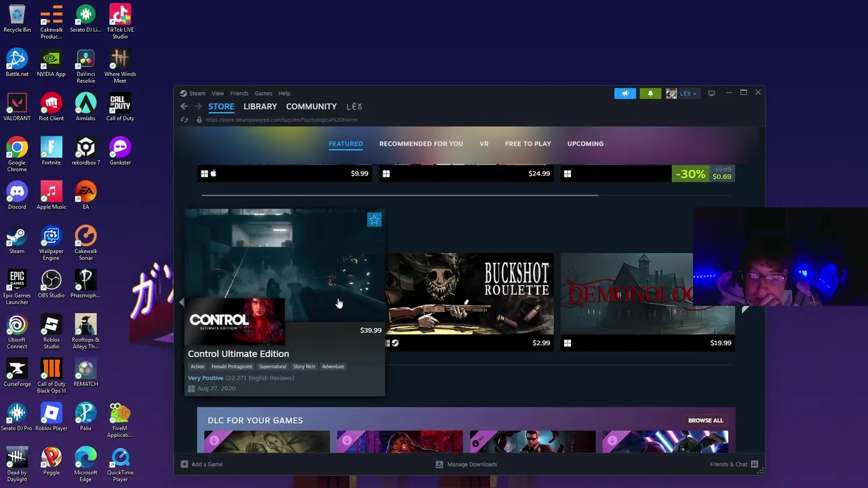Viewport: 868px width, 488px height.
Task: Open the green notifications bell
Action: pos(650,94)
